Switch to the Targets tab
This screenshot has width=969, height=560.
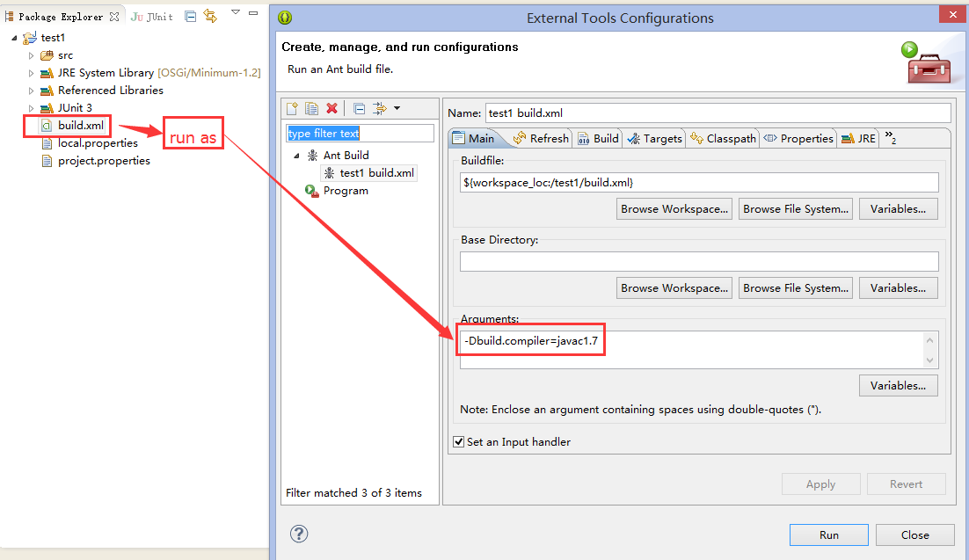pyautogui.click(x=654, y=138)
